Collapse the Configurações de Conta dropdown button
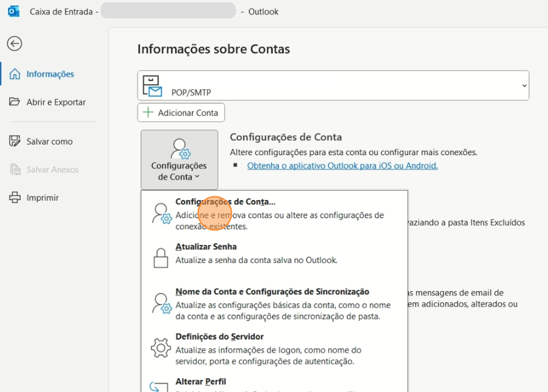548x392 pixels. (x=179, y=160)
